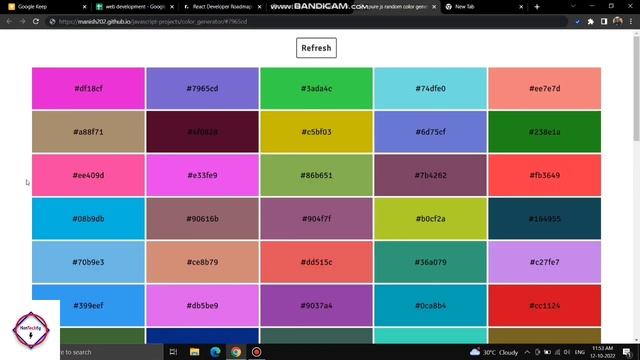Toggle the browser side panel icon

[x=604, y=22]
